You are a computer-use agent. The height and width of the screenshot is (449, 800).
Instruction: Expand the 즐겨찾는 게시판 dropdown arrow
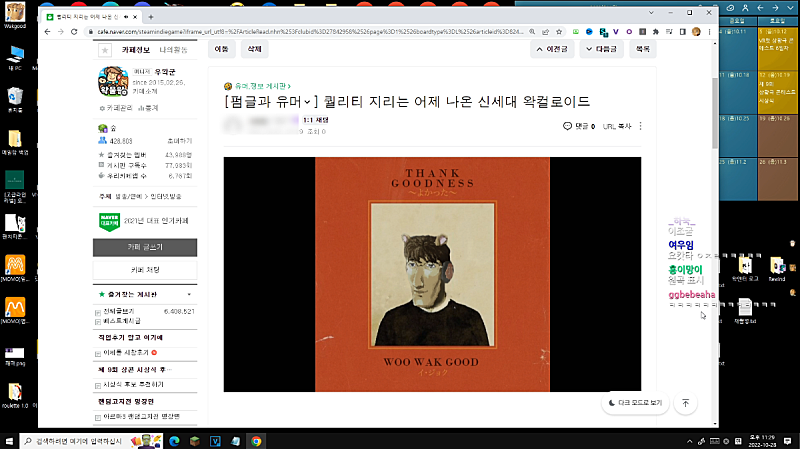(x=189, y=294)
